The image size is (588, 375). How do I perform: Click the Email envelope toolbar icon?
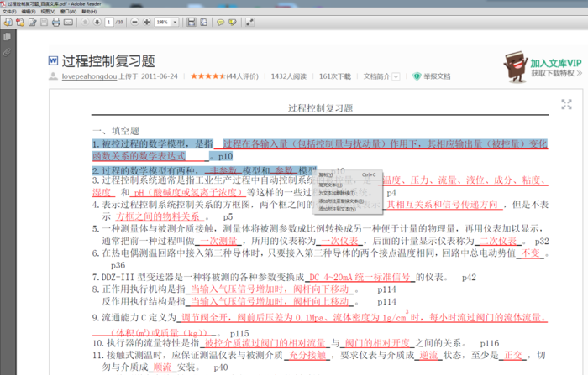68,23
